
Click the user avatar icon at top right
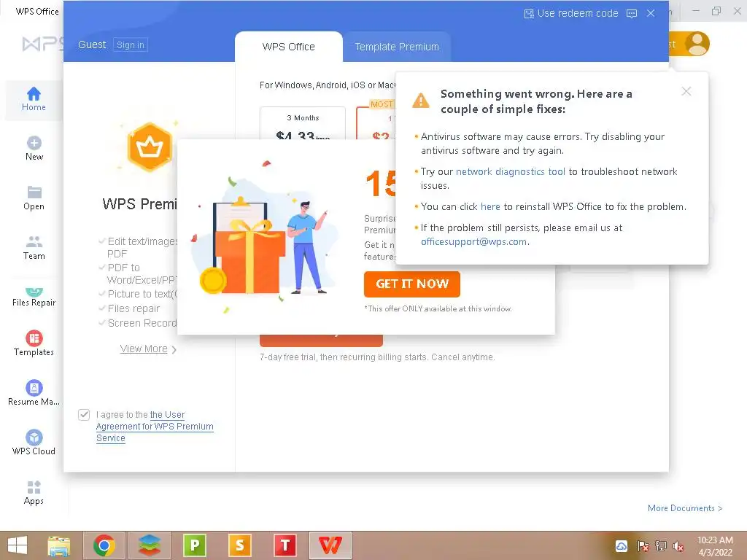pos(697,44)
